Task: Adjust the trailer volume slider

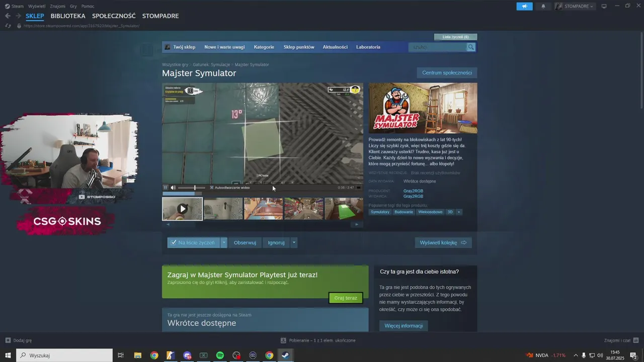Action: click(192, 188)
